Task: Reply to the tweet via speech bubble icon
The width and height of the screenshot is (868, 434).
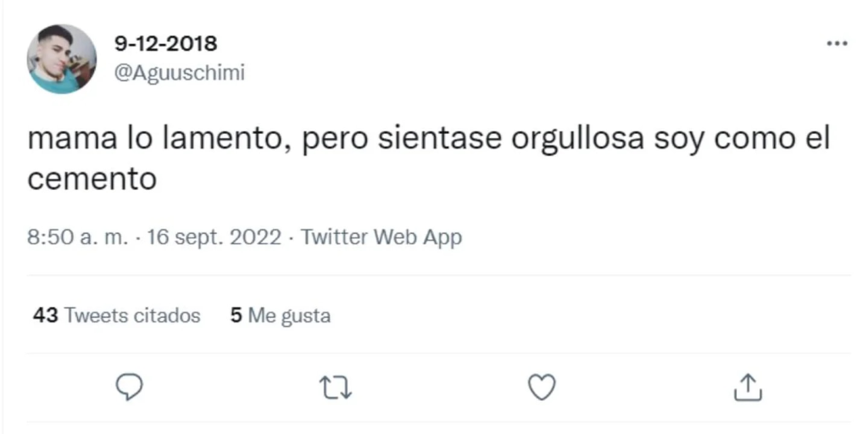Action: pos(128,387)
